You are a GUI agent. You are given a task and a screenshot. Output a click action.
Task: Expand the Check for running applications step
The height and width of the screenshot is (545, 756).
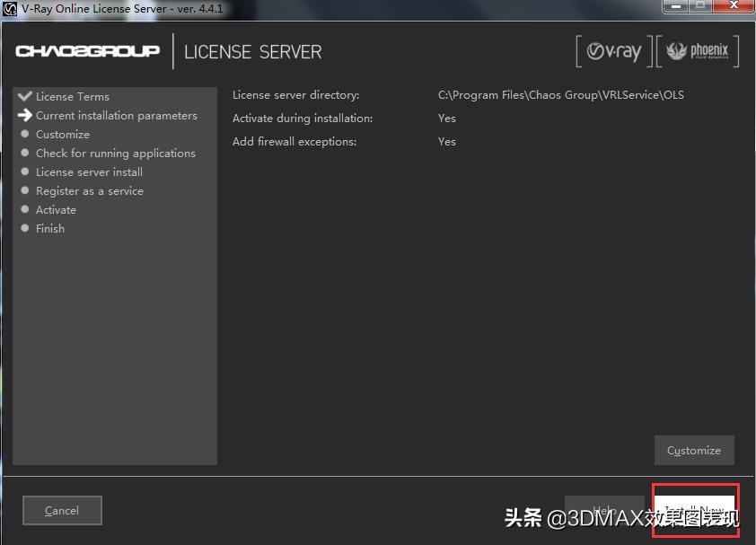pos(115,153)
